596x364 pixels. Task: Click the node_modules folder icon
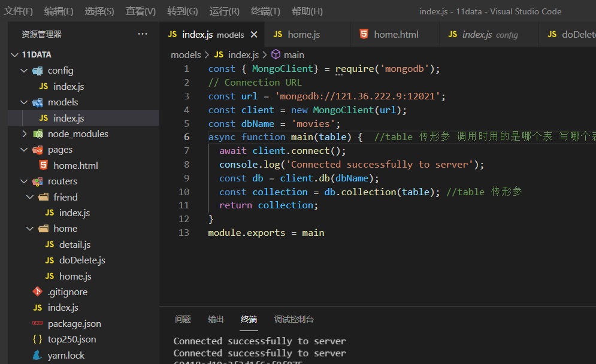point(38,134)
